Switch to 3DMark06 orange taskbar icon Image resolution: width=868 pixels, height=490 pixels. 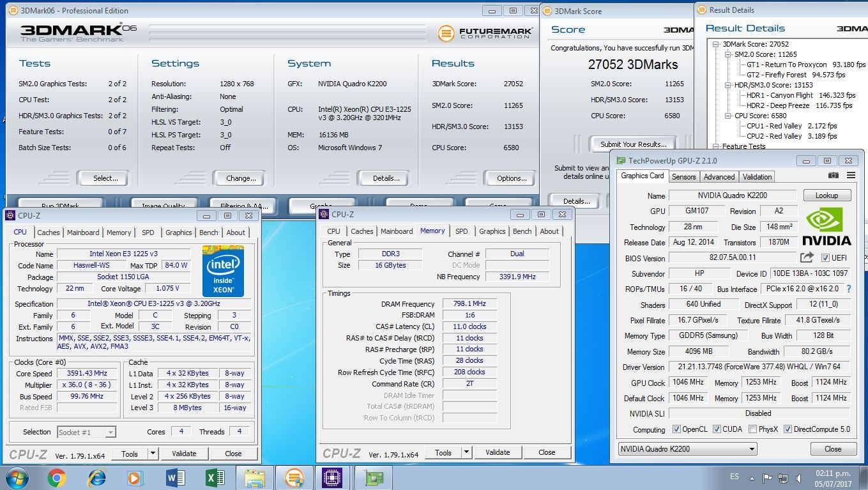coord(294,477)
